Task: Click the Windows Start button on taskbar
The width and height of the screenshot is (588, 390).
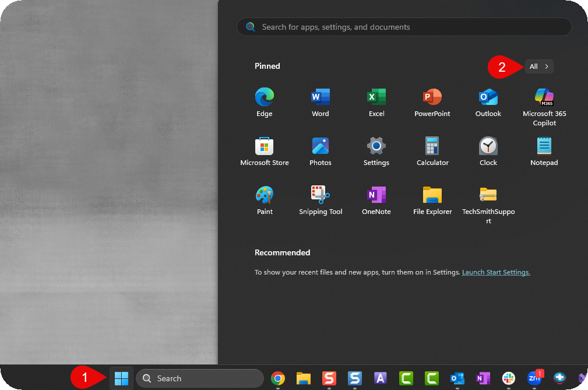Action: point(121,378)
